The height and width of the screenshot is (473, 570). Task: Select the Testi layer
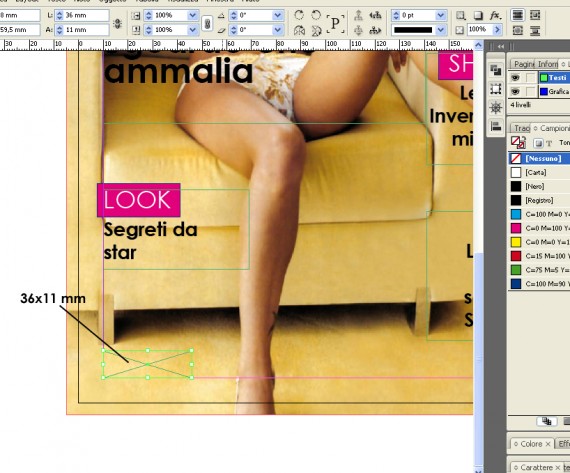pos(554,78)
